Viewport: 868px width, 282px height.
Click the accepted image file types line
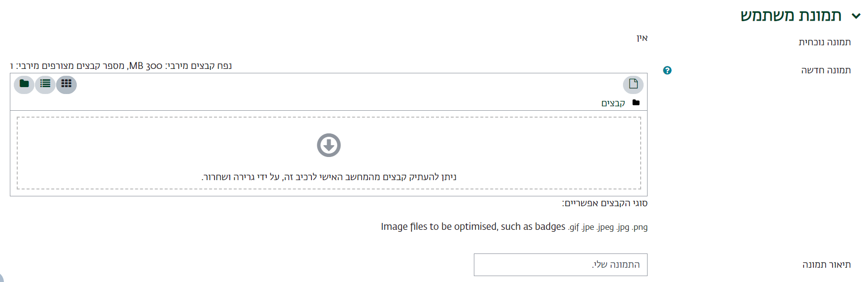click(x=514, y=227)
